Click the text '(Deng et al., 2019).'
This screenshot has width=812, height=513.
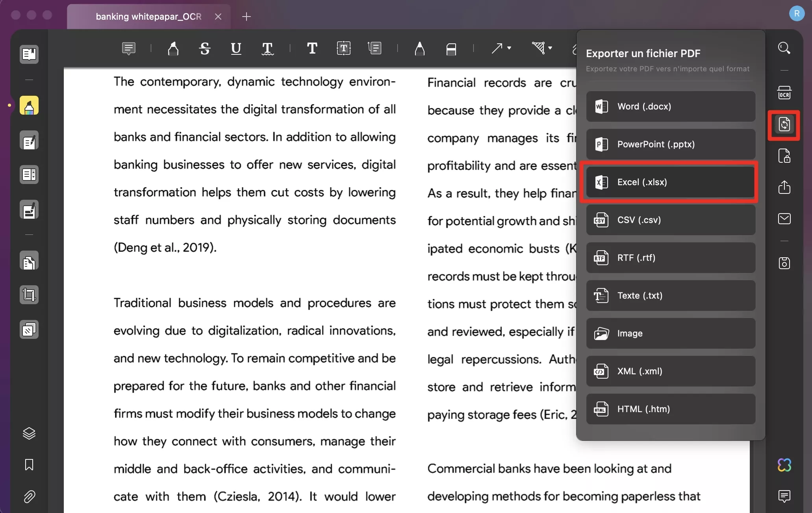(165, 247)
